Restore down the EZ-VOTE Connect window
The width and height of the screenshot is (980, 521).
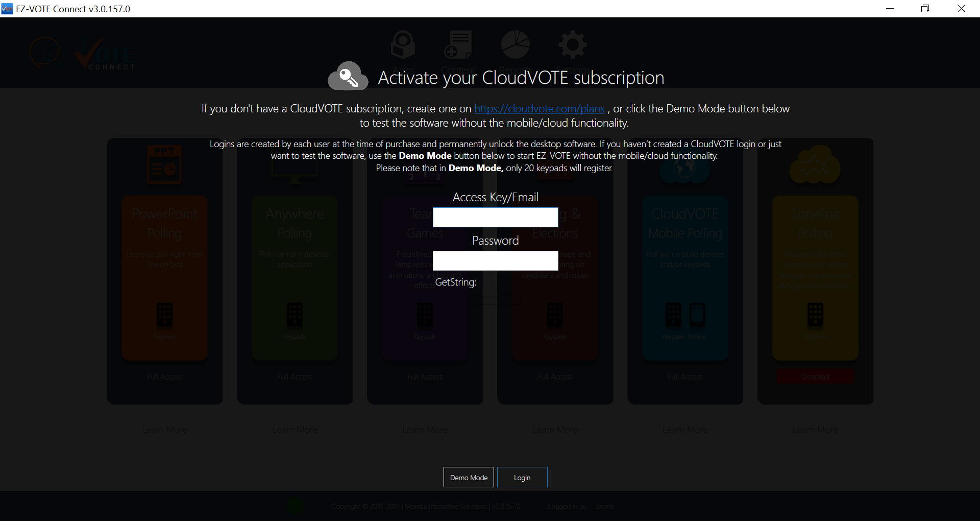[x=925, y=9]
